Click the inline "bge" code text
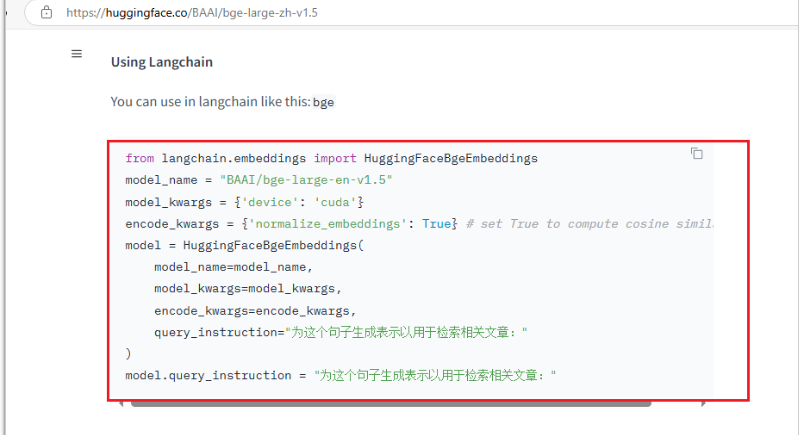The image size is (799, 435). point(324,102)
